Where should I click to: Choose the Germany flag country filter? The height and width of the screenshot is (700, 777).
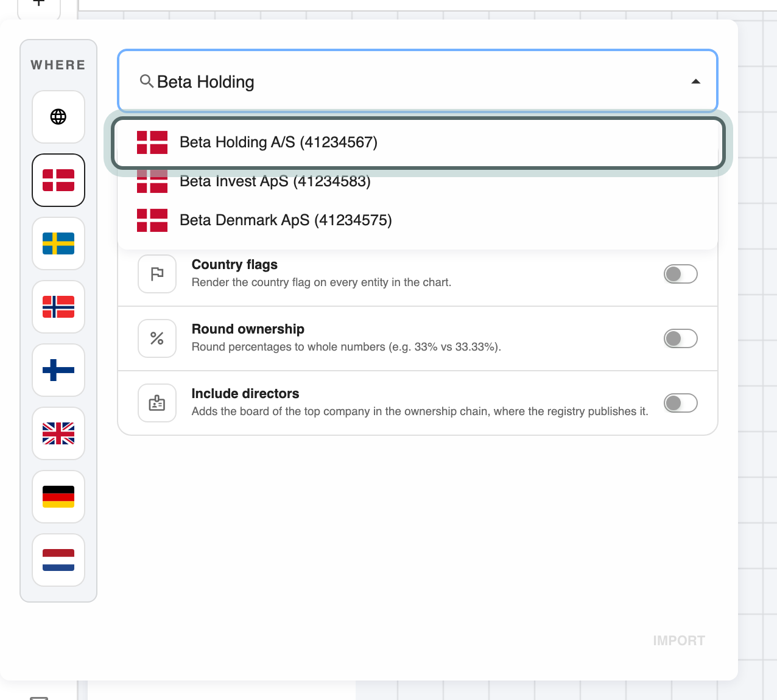coord(58,497)
